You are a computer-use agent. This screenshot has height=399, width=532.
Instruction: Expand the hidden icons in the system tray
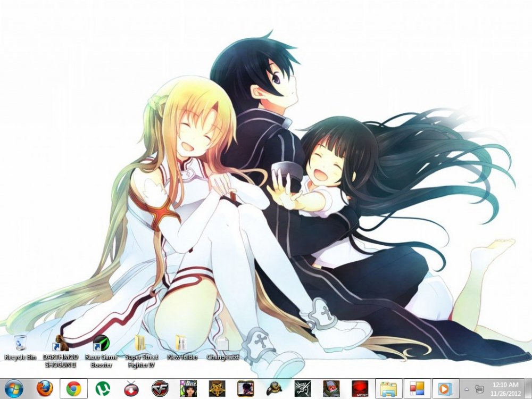467,389
